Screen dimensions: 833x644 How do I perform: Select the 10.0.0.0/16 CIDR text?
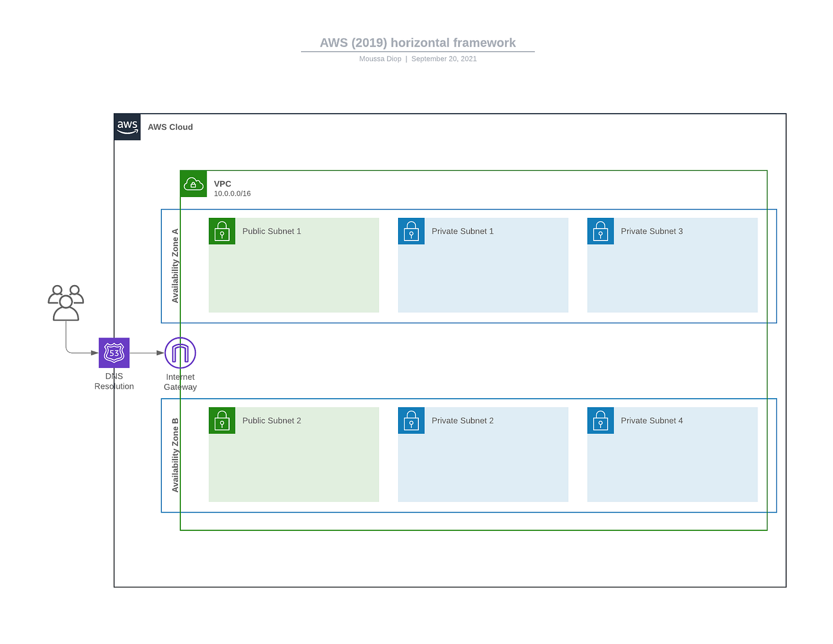coord(232,193)
